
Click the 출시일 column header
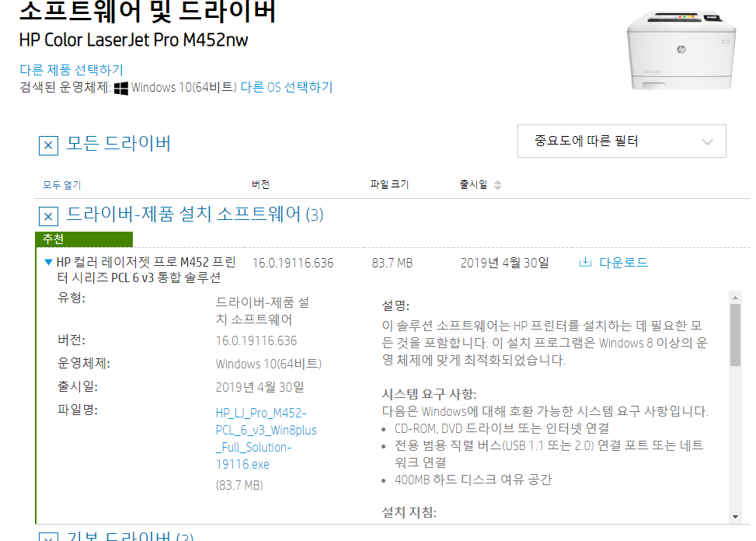(x=473, y=184)
